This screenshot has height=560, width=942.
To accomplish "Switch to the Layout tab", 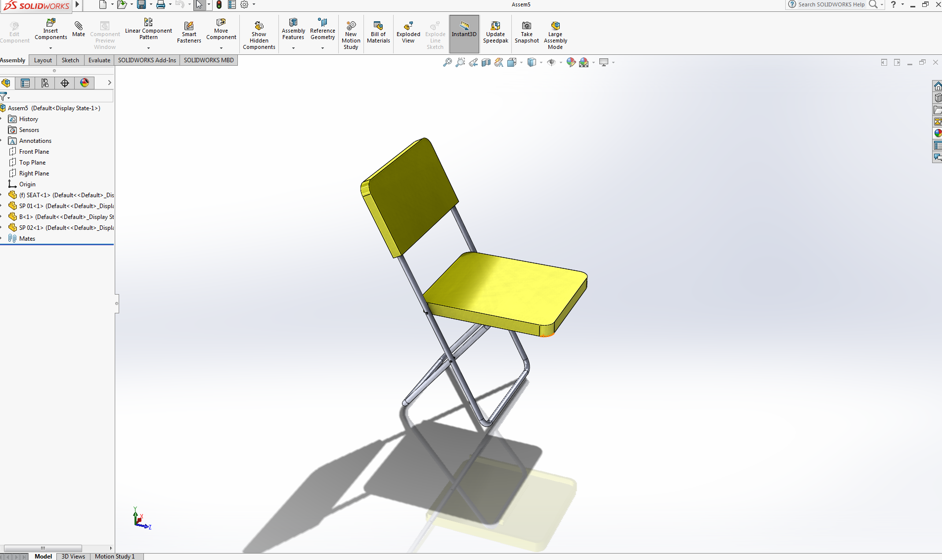I will coord(43,60).
